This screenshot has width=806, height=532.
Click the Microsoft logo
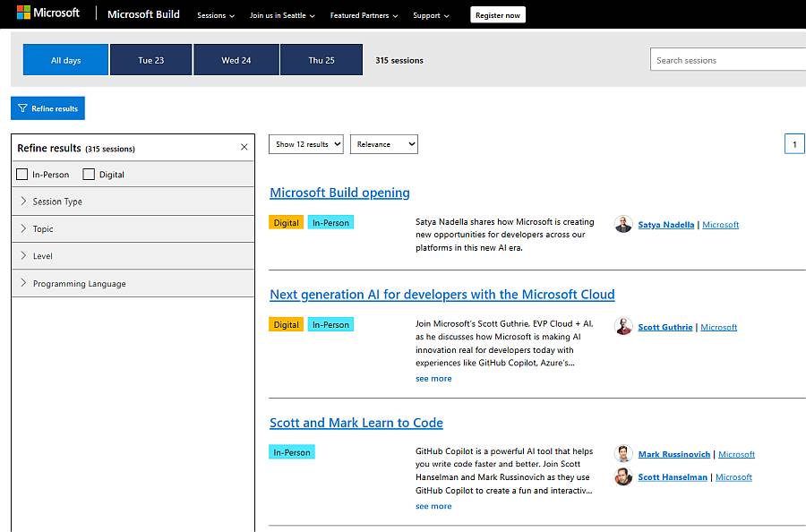(x=48, y=13)
